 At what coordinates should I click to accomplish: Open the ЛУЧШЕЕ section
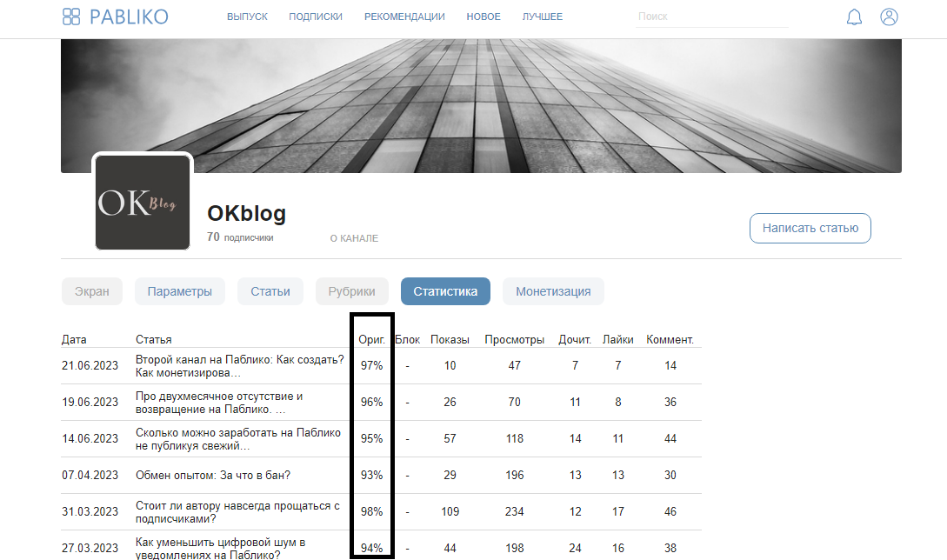[x=543, y=17]
